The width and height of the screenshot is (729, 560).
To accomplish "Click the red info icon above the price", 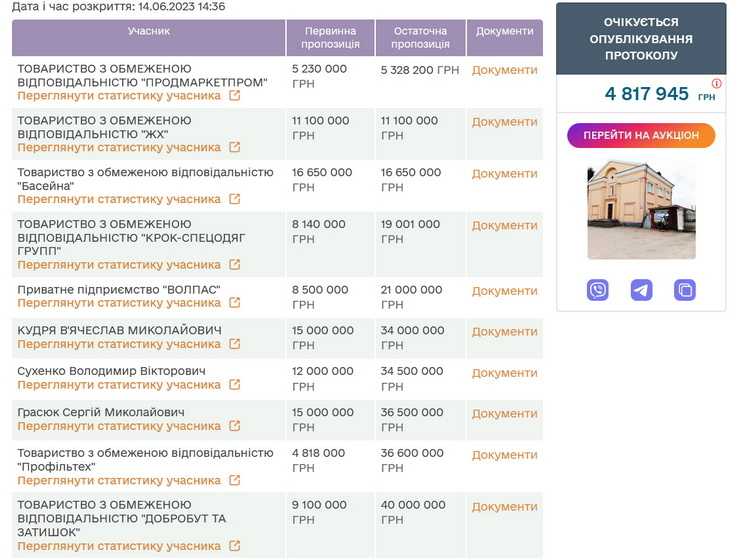I will 716,84.
